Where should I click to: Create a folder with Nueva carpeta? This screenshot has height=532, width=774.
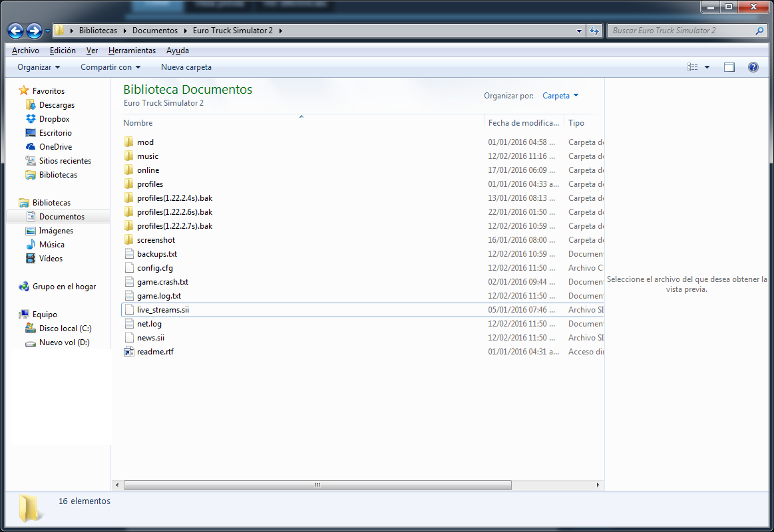186,67
